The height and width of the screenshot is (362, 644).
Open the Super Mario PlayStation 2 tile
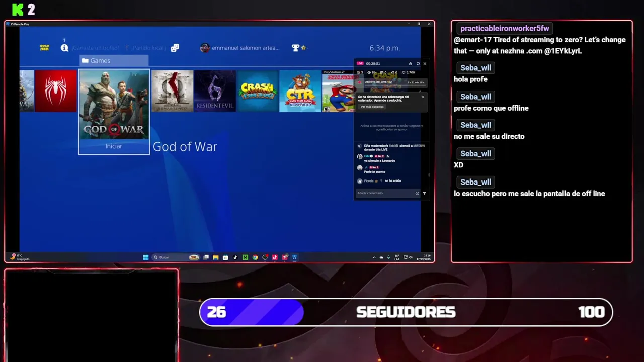[338, 90]
